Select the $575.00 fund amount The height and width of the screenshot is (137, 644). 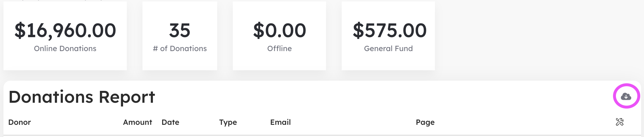[389, 30]
